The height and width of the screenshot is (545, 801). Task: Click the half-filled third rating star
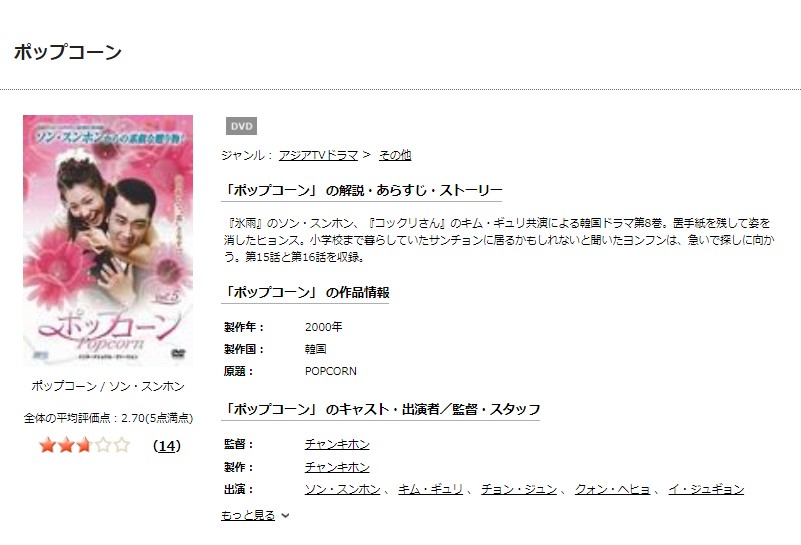pos(84,445)
